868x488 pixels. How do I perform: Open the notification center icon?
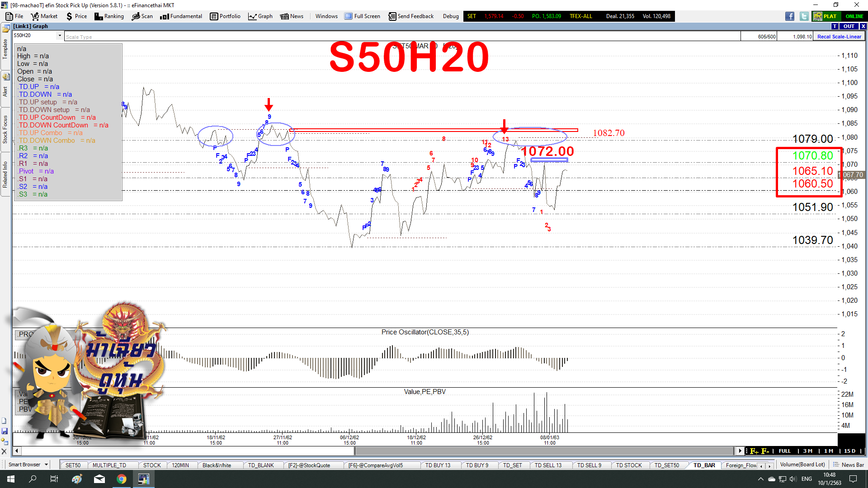tap(853, 479)
